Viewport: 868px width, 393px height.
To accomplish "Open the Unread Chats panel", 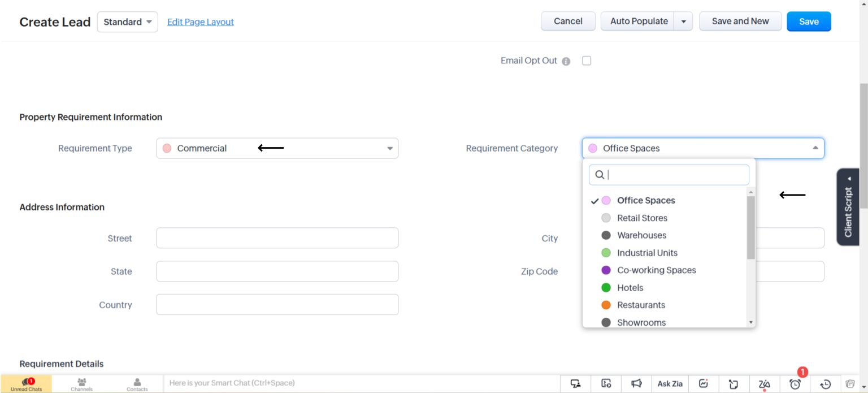I will click(26, 383).
